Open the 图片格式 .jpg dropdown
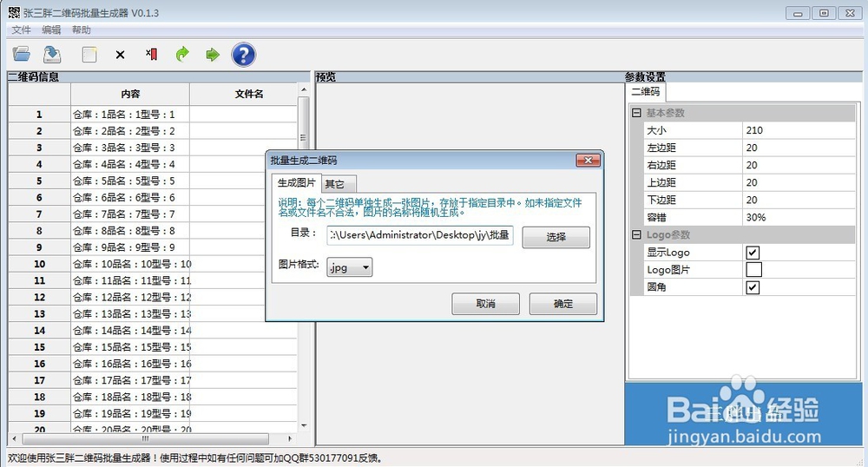Screen dimensions: 868x467 click(x=349, y=267)
